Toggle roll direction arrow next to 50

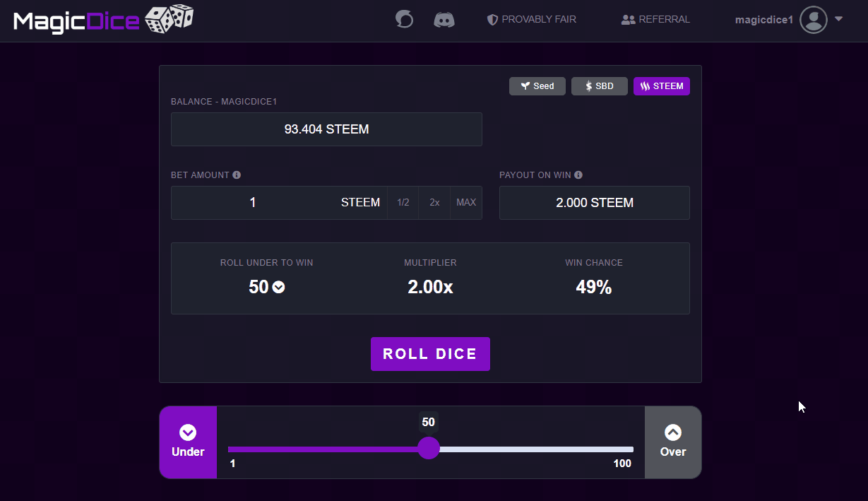coord(279,288)
